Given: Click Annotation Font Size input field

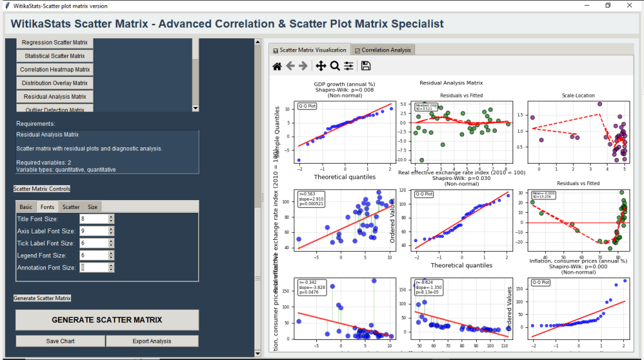Looking at the screenshot, I should tap(94, 267).
